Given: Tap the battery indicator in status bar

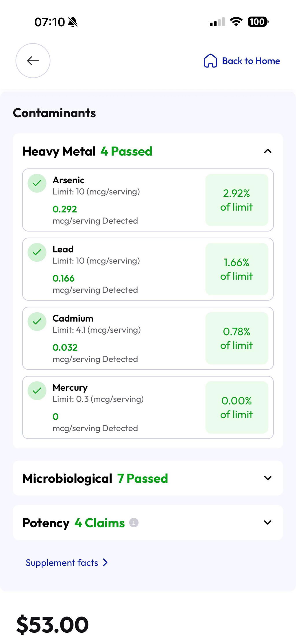Looking at the screenshot, I should coord(258,22).
